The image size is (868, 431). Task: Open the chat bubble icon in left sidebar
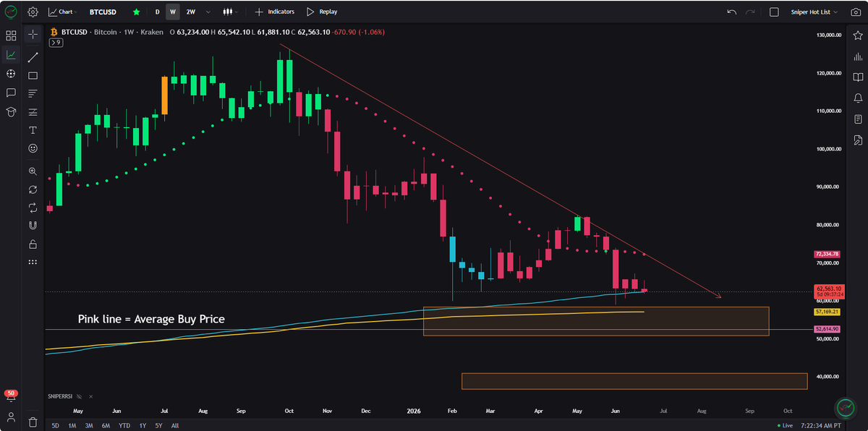coord(11,93)
